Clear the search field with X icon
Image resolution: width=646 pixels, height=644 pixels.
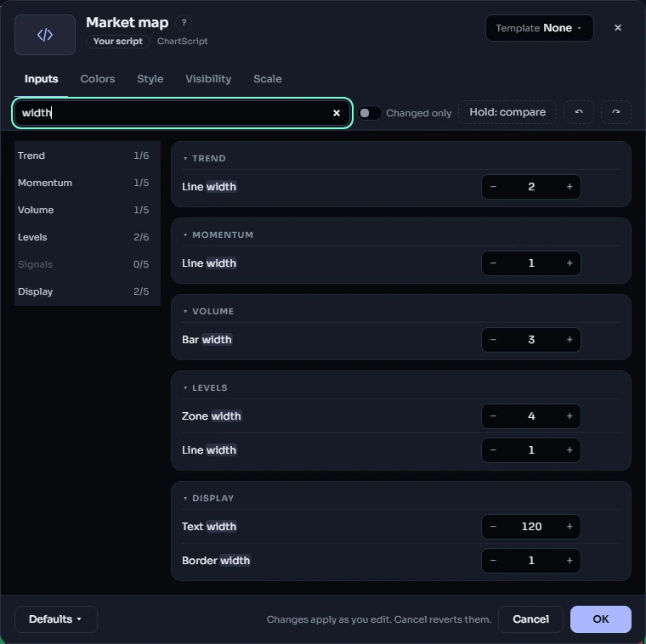click(337, 113)
